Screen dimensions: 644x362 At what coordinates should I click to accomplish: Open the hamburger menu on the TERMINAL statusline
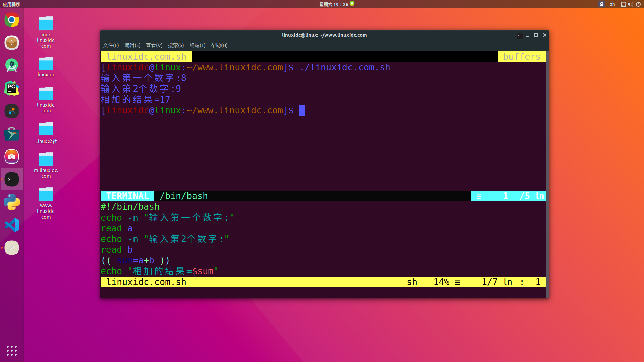(x=479, y=196)
